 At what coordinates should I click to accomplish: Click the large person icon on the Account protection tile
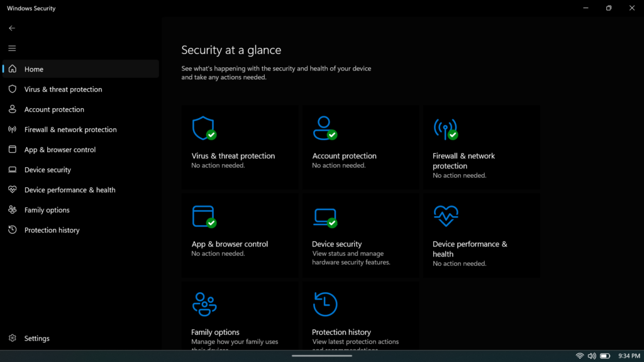pos(325,128)
